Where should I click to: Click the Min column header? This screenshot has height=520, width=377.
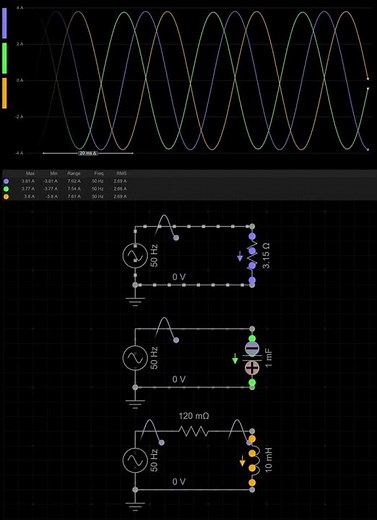(54, 173)
